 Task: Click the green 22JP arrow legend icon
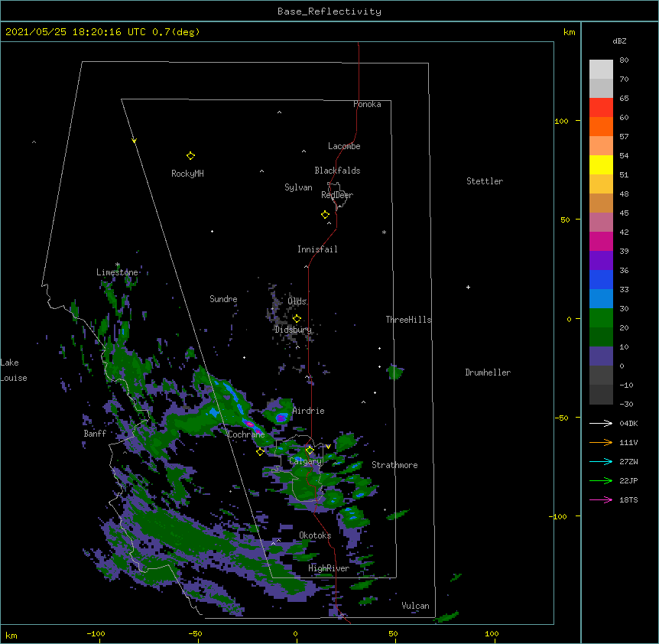pos(601,480)
